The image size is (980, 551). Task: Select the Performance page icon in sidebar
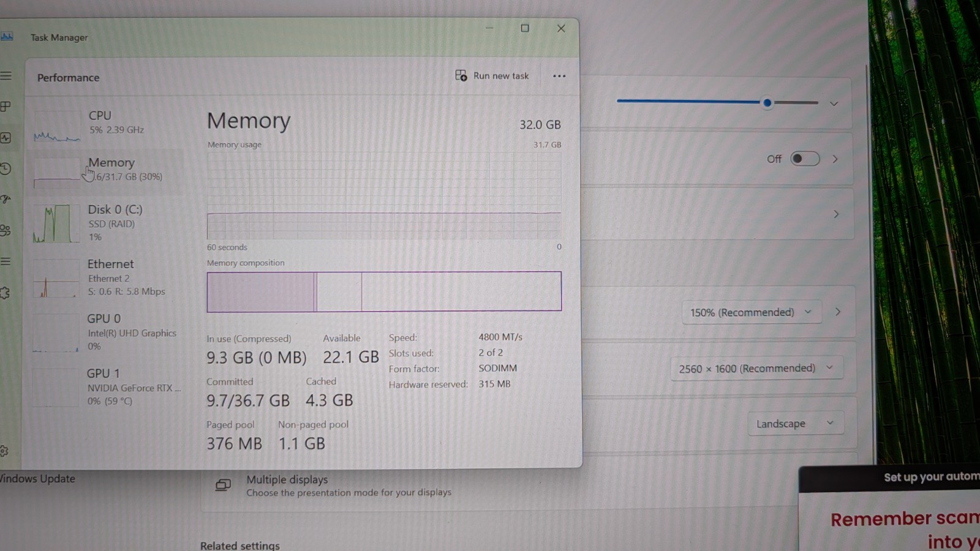(x=6, y=138)
